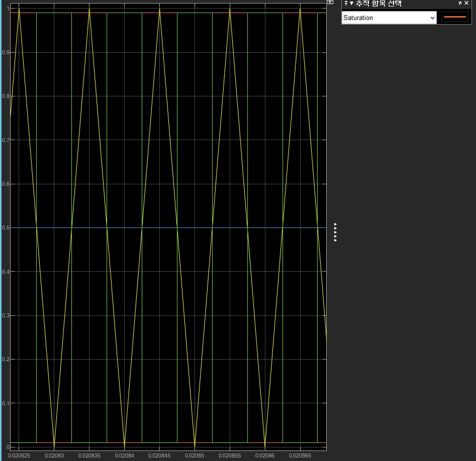476x461 pixels.
Task: Click the orange line color swatch
Action: [454, 17]
